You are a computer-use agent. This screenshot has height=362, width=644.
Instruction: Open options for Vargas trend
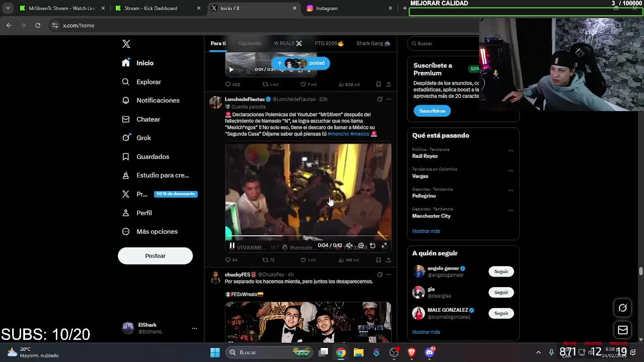511,170
